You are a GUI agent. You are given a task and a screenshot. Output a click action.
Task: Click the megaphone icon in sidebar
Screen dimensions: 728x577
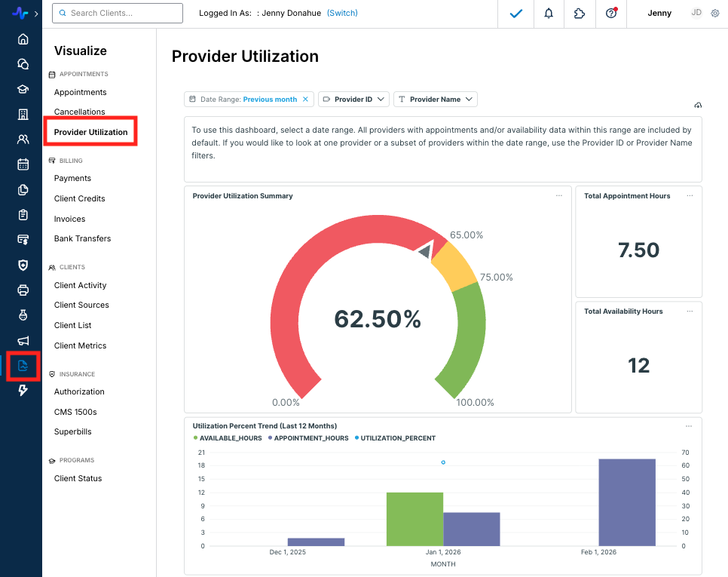23,340
